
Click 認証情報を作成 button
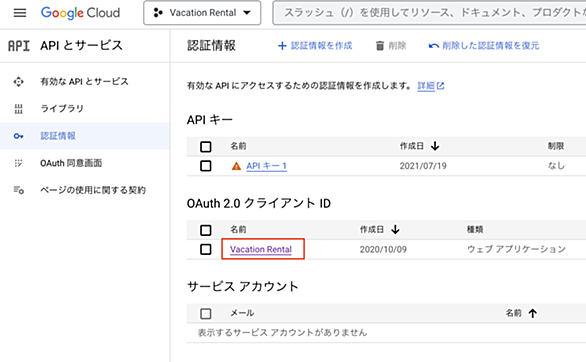pyautogui.click(x=315, y=46)
